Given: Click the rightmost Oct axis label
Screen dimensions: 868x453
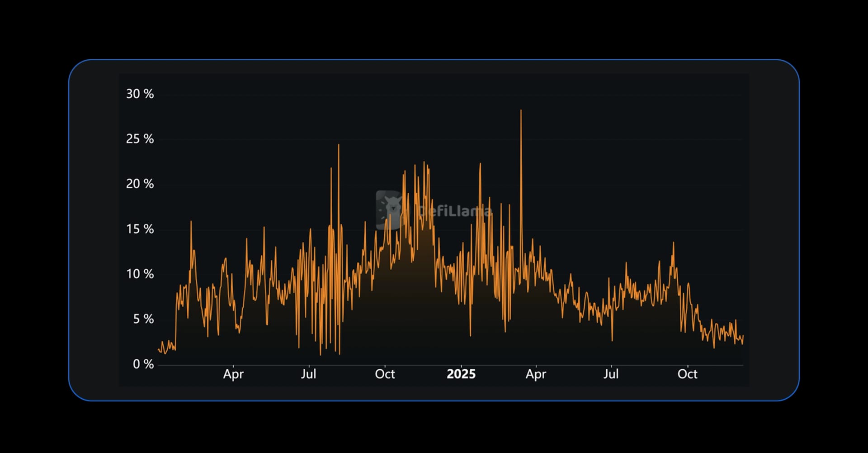Looking at the screenshot, I should pos(689,374).
